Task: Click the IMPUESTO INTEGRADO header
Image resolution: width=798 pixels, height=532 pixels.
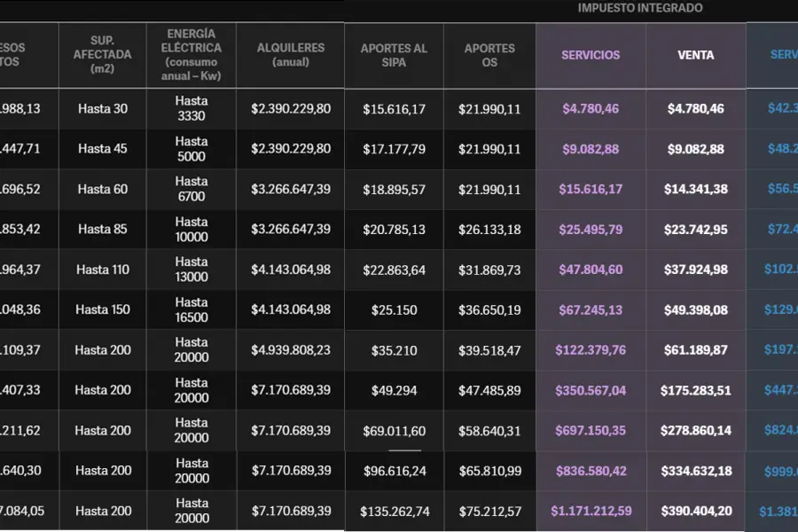Action: pos(640,8)
